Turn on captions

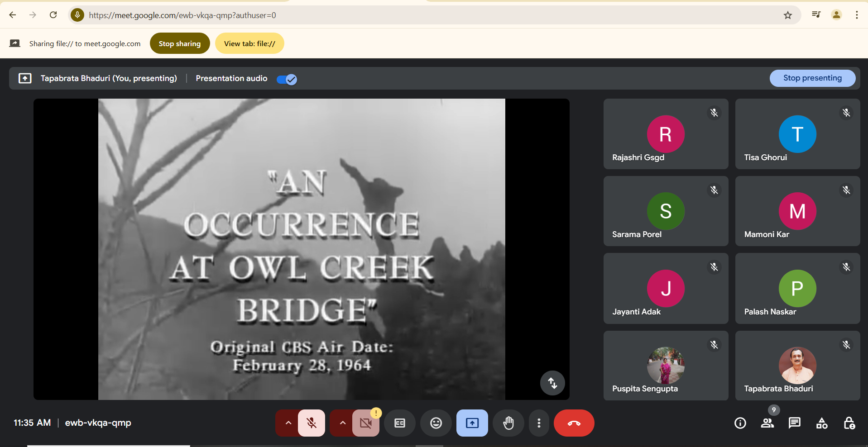coord(400,423)
